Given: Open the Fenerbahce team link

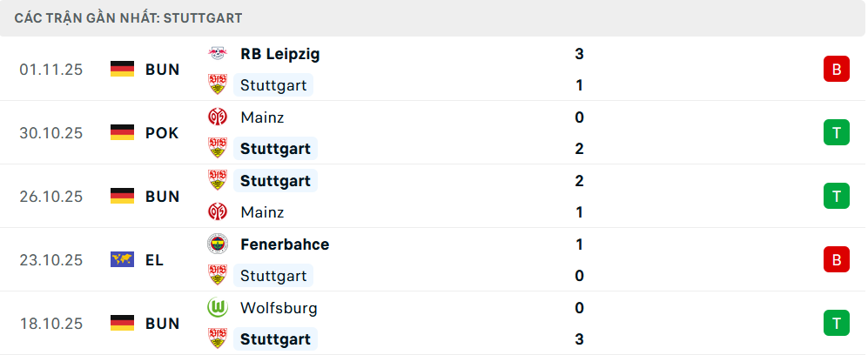Looking at the screenshot, I should click(x=285, y=244).
